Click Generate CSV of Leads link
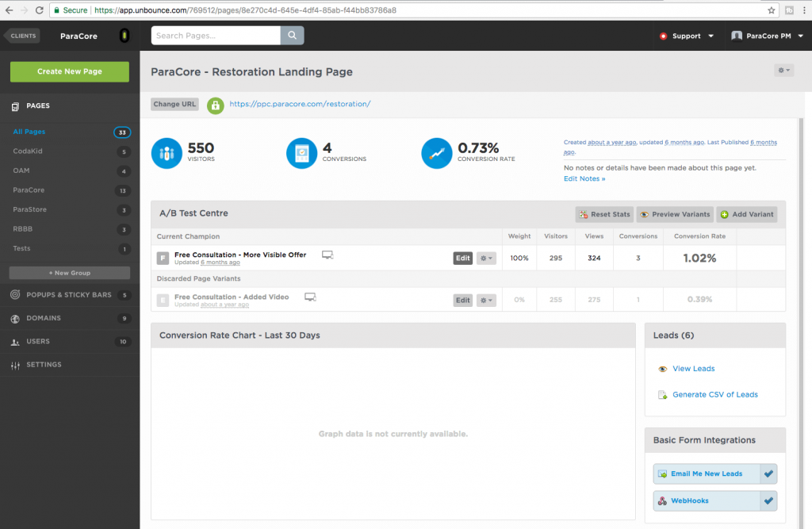 [714, 395]
